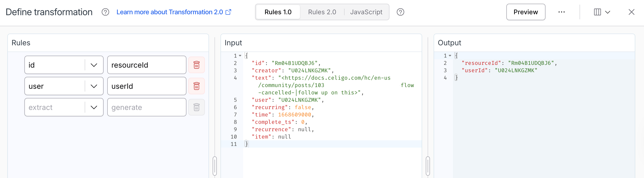Click the resourceId generate field
Image resolution: width=644 pixels, height=178 pixels.
pos(147,65)
